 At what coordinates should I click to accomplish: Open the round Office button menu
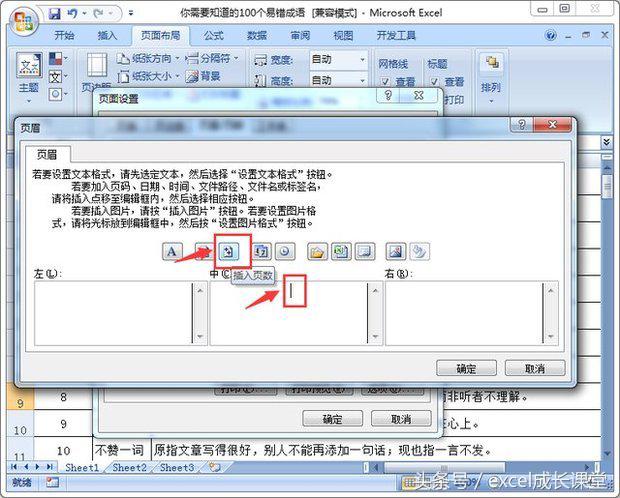tap(23, 21)
